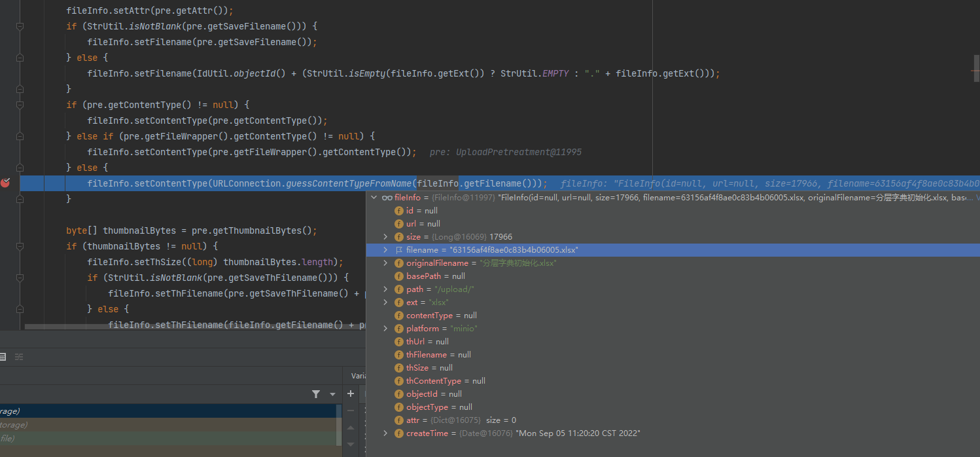Click the field icon next to thContentType
Image resolution: width=980 pixels, height=457 pixels.
pos(399,380)
